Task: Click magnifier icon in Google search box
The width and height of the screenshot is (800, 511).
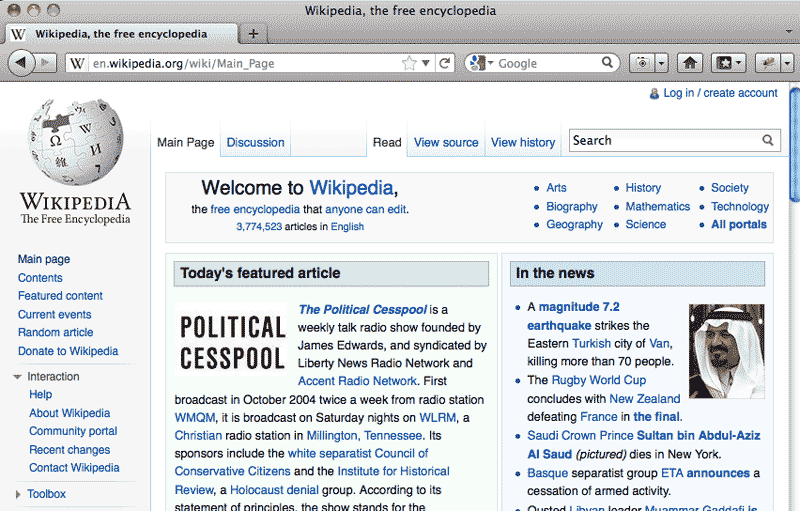Action: [607, 63]
